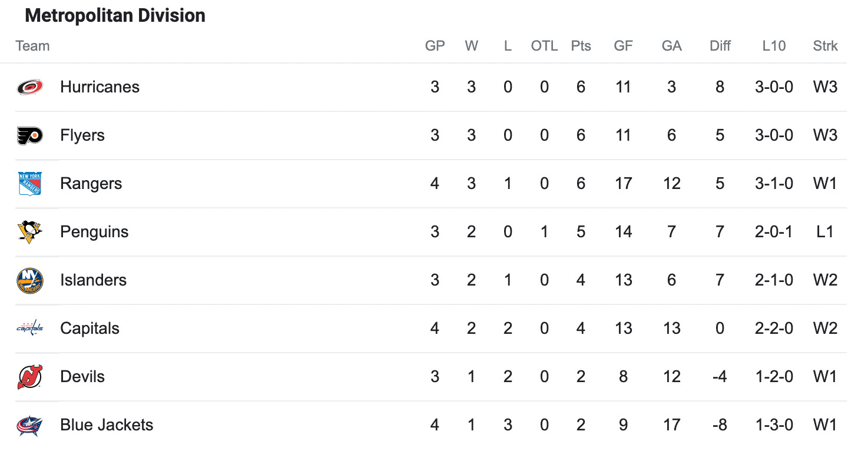Click the Devils team logo
The height and width of the screenshot is (451, 868).
pyautogui.click(x=30, y=377)
